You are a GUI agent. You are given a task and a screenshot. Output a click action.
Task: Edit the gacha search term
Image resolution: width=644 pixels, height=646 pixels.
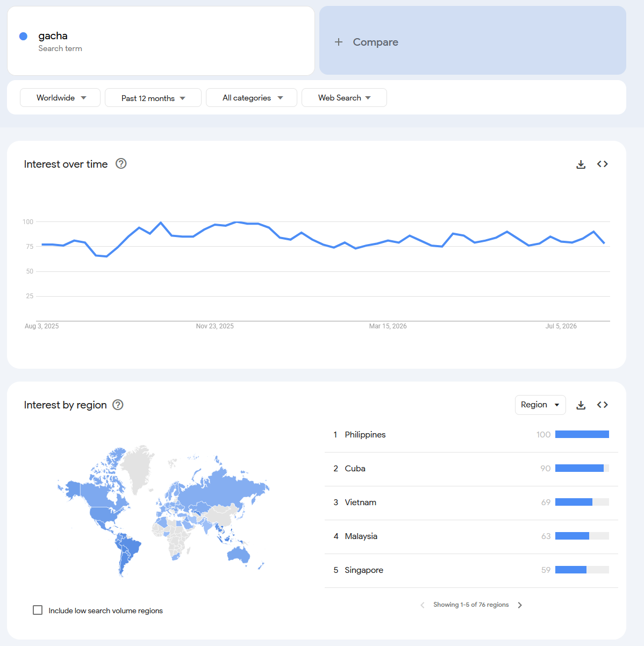[x=161, y=41]
